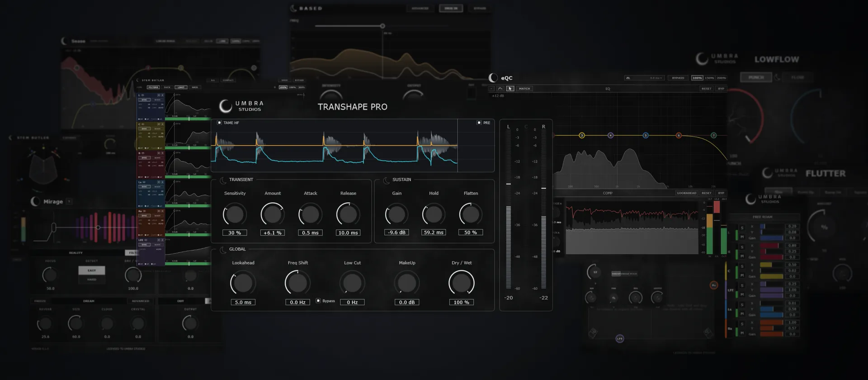Click the Umbra Studios logo beside LOWFLOW
The image size is (868, 380).
pyautogui.click(x=717, y=58)
